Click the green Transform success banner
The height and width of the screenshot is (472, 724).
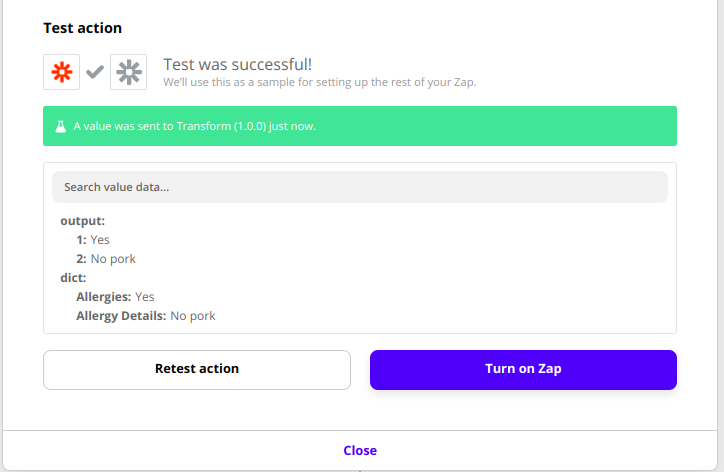[x=360, y=126]
